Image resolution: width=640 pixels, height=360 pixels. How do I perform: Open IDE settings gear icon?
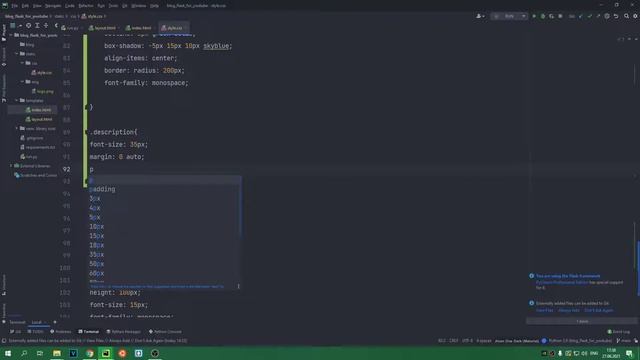tap(636, 16)
